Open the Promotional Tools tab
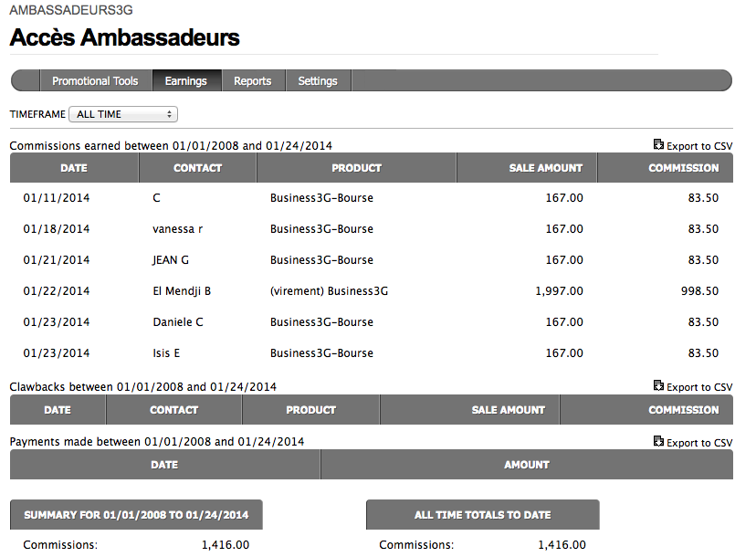Viewport: 756px width, 557px height. coord(95,81)
